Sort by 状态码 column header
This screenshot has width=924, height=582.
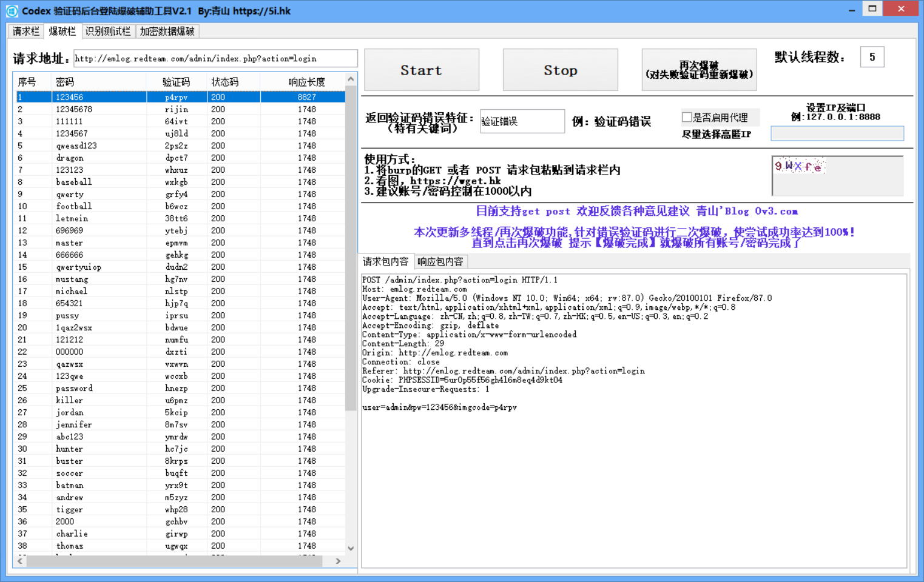pos(234,82)
